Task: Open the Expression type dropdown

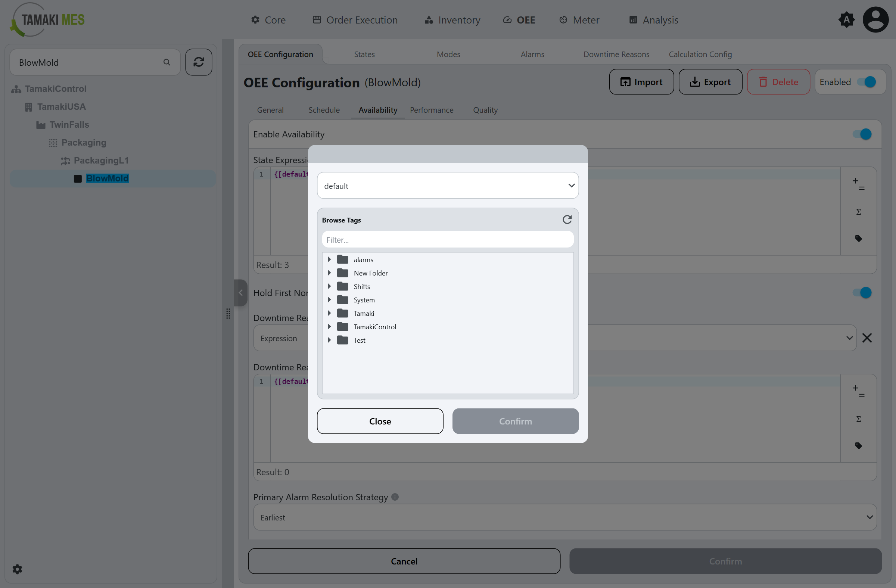Action: pyautogui.click(x=555, y=338)
